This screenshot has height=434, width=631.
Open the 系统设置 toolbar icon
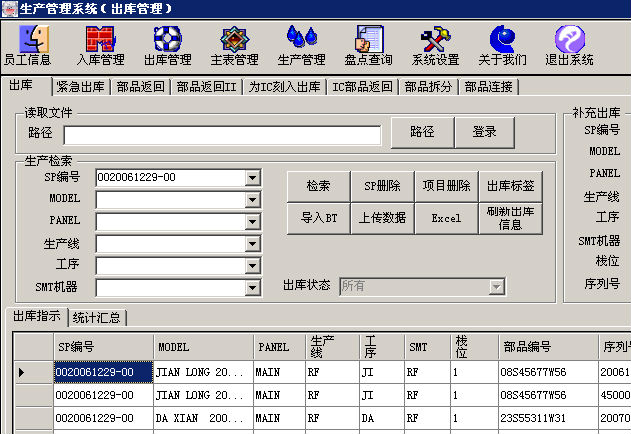tap(435, 45)
